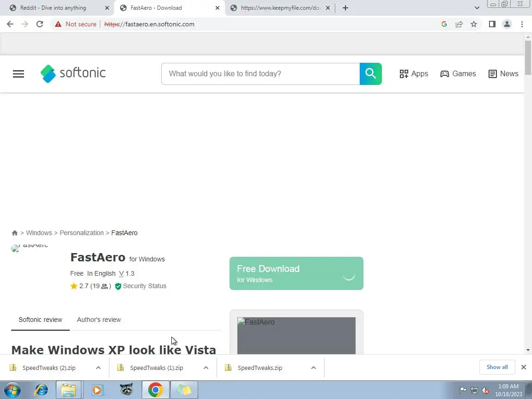Viewport: 532px width, 399px height.
Task: Open Windows Explorer from taskbar
Action: [x=68, y=390]
